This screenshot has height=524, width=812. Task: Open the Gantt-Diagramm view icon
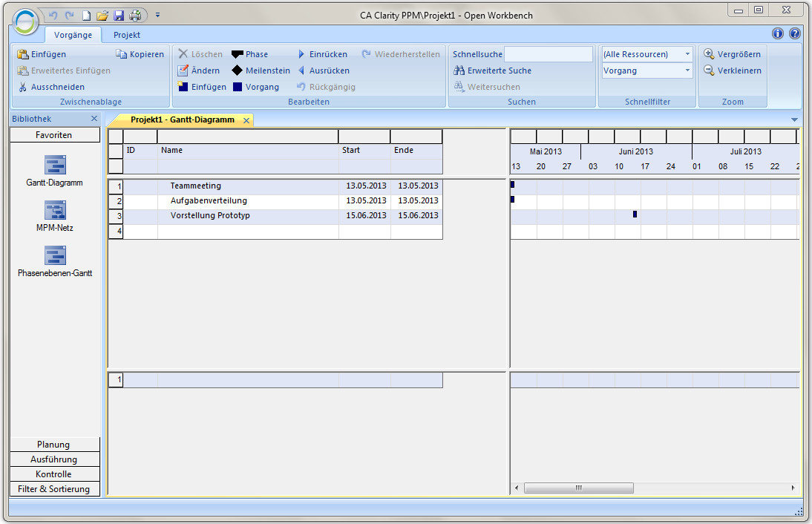click(55, 171)
